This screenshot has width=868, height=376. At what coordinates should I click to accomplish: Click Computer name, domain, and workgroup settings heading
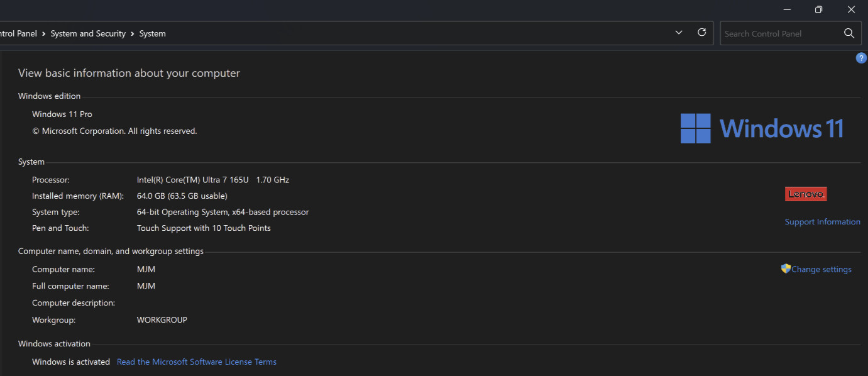click(x=111, y=252)
